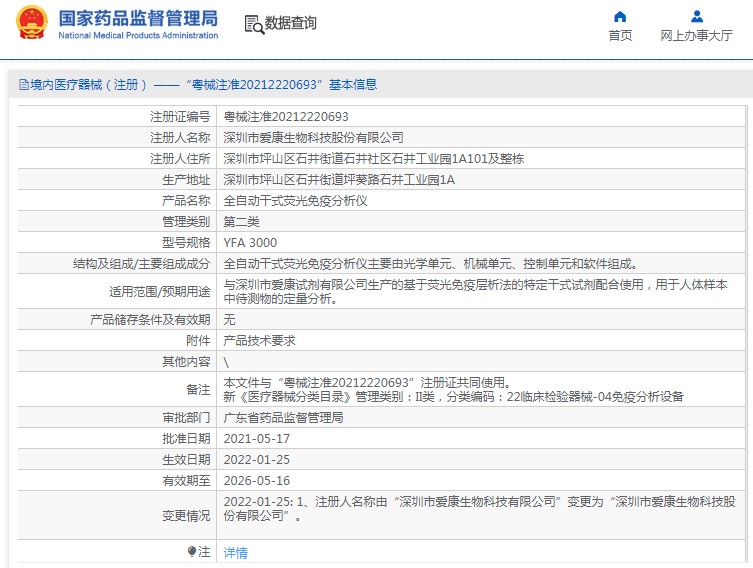
Task: Click the 结构及组成 description value
Action: coord(431,264)
